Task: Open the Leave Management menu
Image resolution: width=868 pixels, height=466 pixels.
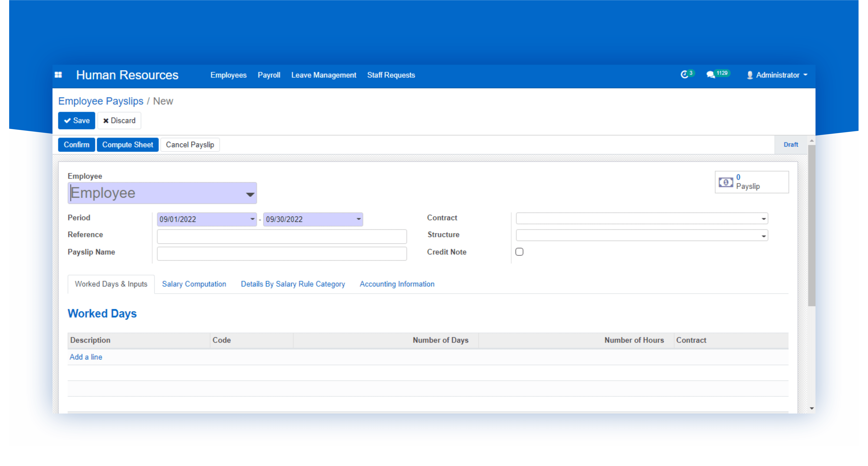Action: pos(323,75)
